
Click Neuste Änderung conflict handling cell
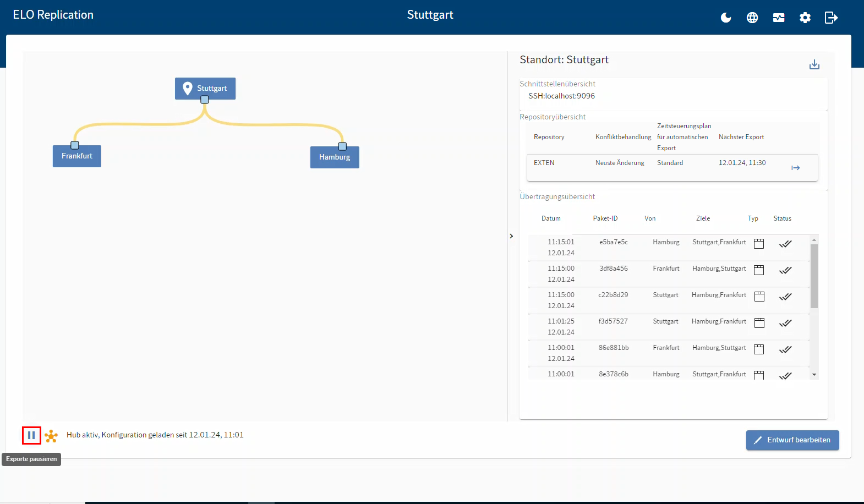[620, 163]
